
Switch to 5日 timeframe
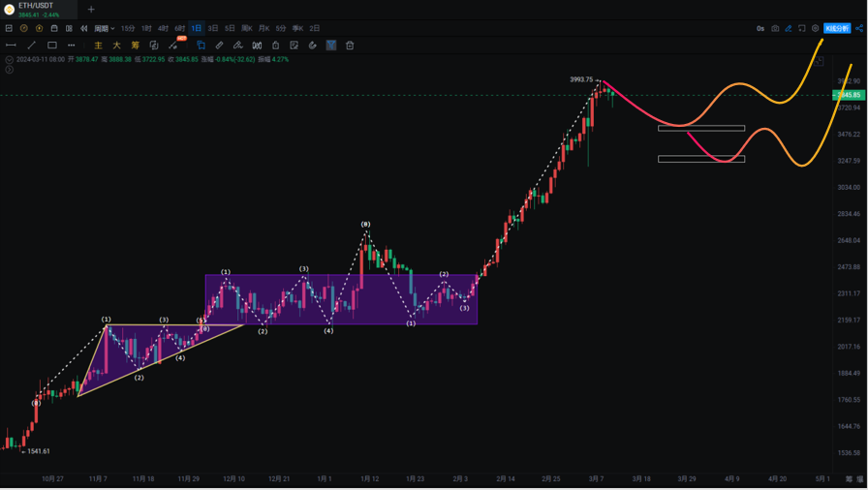click(230, 28)
